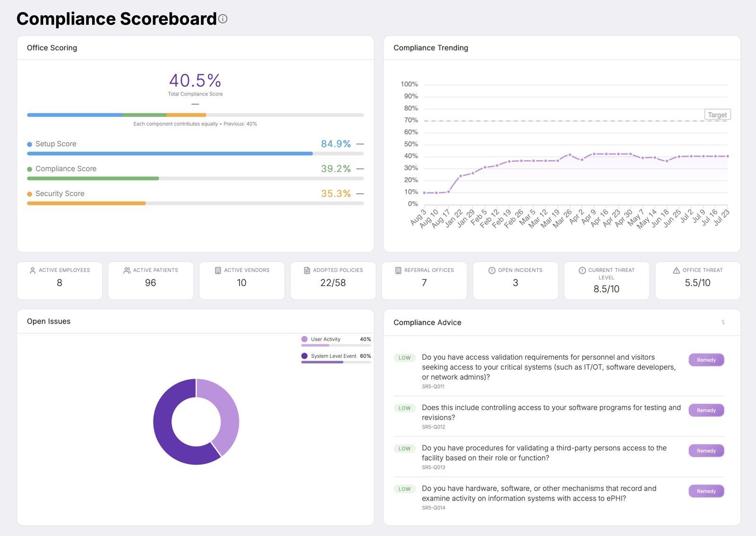This screenshot has height=536, width=756.
Task: Click the 84.9% Setup Score value
Action: (336, 144)
